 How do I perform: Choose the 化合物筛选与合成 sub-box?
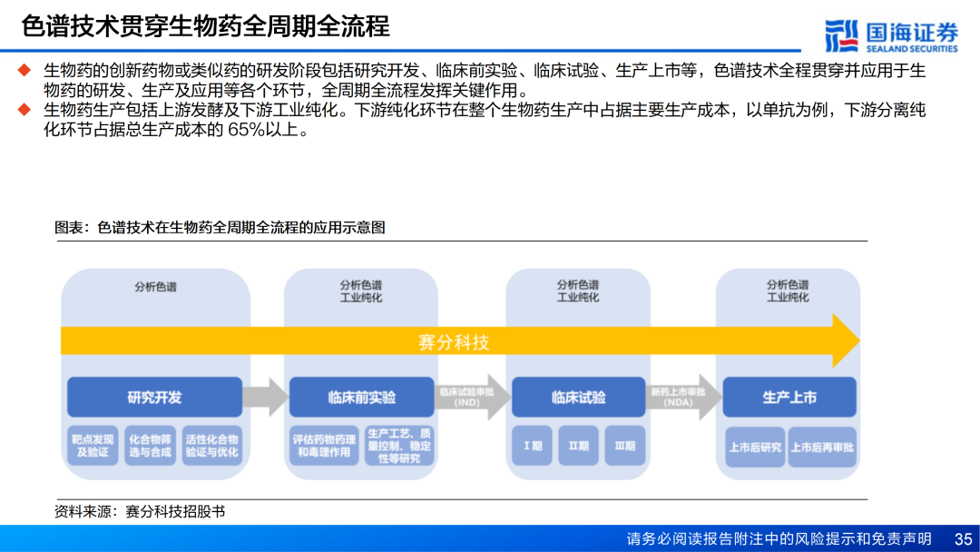click(x=149, y=446)
